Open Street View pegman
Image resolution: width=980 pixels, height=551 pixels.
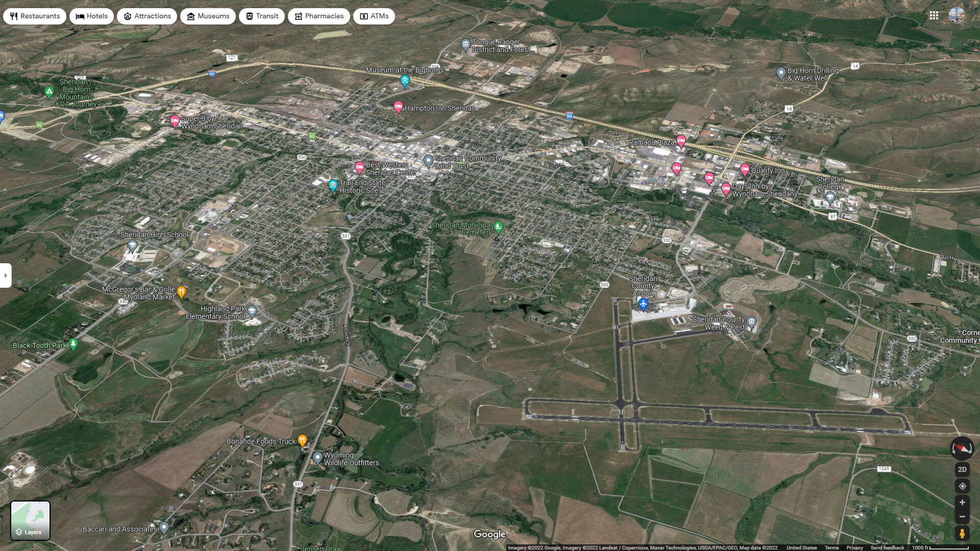[x=962, y=534]
